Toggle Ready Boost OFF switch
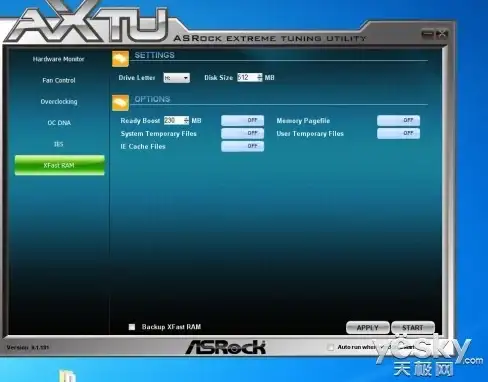488x382 pixels. [242, 120]
